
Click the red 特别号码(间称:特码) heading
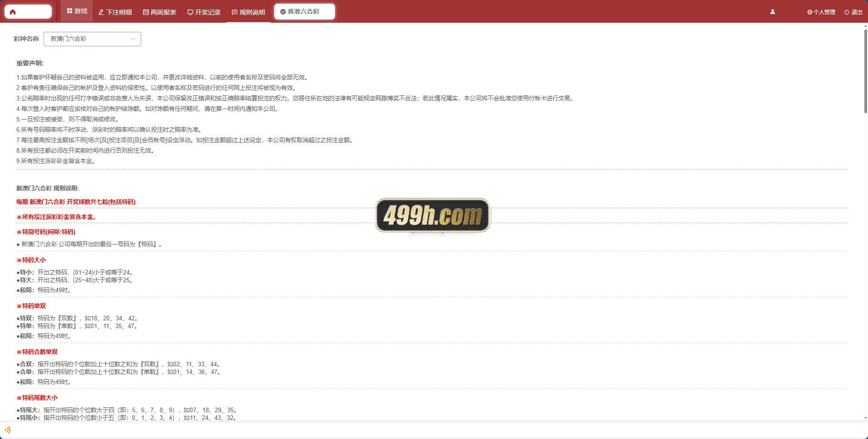[46, 232]
